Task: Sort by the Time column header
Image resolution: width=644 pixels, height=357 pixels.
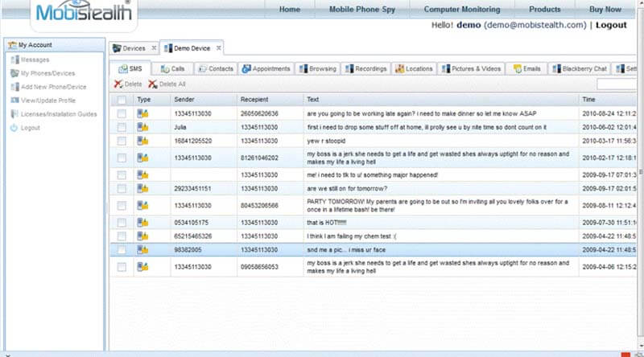Action: point(608,100)
